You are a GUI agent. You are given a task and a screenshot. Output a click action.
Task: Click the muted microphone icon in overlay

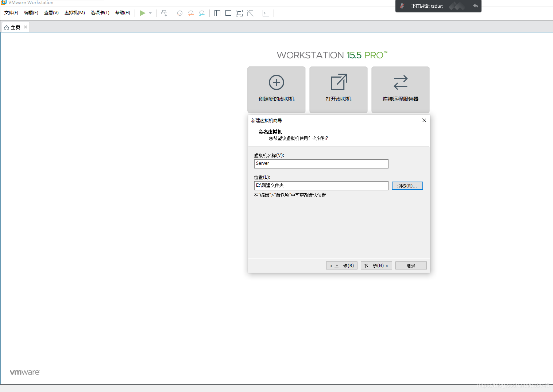[402, 6]
